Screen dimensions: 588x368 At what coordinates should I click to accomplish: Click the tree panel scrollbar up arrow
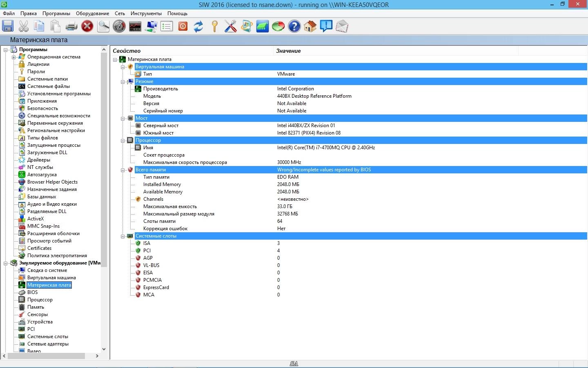click(104, 49)
